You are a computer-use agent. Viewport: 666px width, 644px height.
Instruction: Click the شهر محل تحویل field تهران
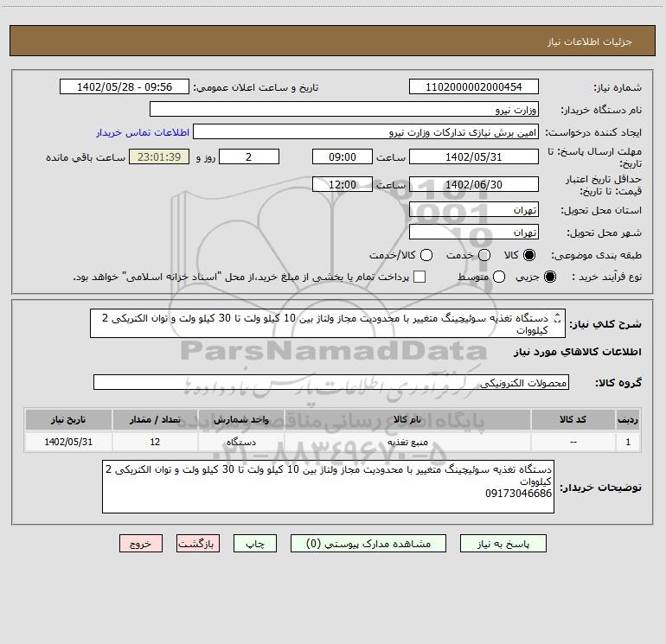click(x=474, y=232)
